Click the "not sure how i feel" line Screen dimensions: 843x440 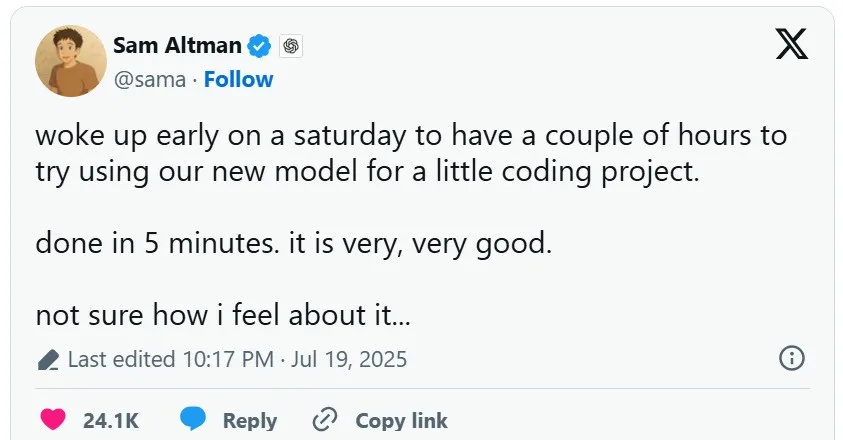tap(224, 315)
